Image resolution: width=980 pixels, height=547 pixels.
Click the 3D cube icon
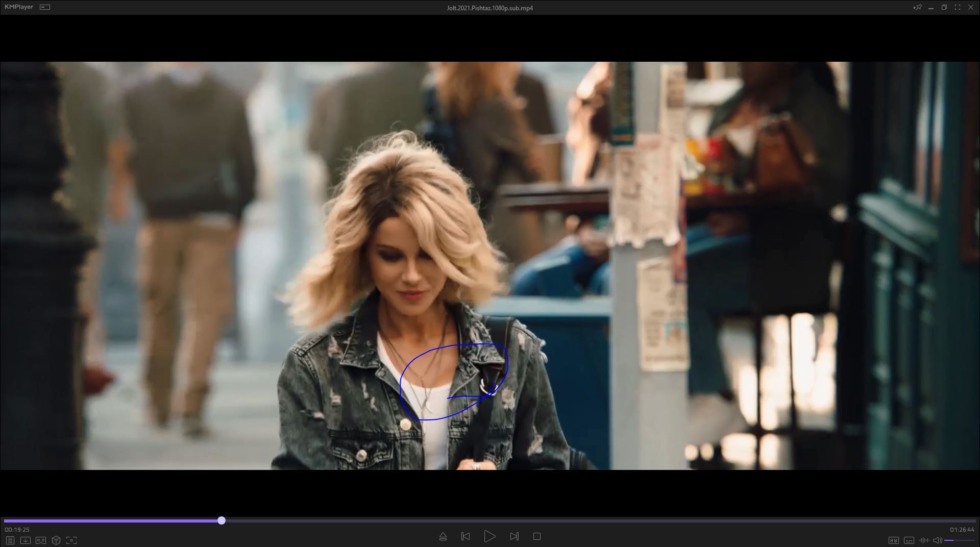[56, 540]
